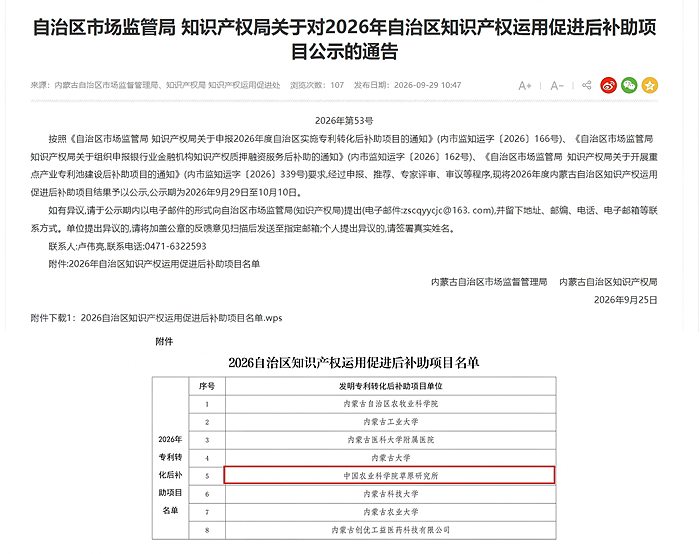Click the article headline title
700x554 pixels.
click(x=345, y=39)
